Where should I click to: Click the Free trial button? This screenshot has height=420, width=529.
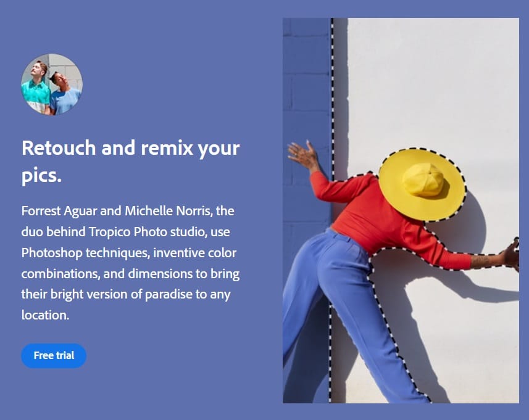pyautogui.click(x=54, y=355)
